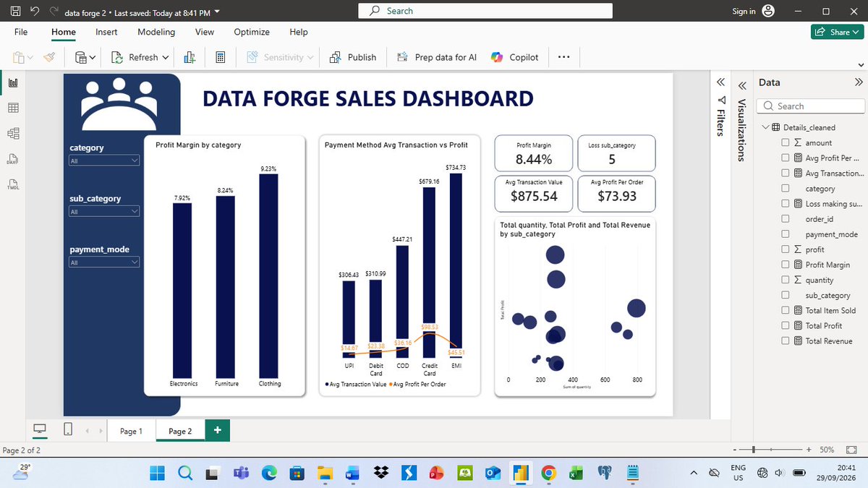Image resolution: width=868 pixels, height=488 pixels.
Task: Open the Optimize ribbon tab
Action: pos(252,32)
